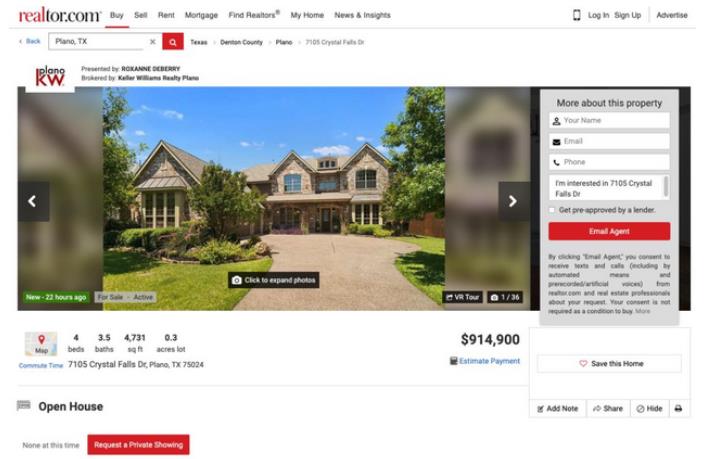Show the previous property photo
Screen dimensions: 716x459
(33, 201)
